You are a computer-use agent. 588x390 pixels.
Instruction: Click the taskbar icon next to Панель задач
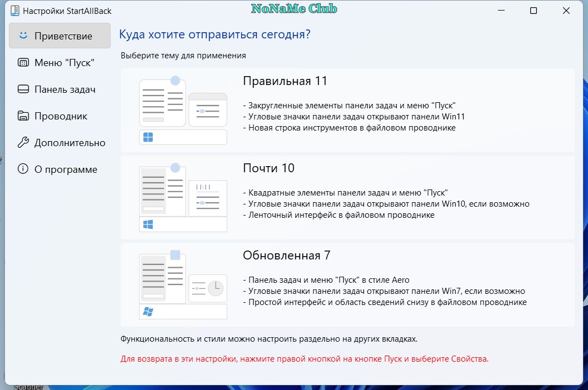(23, 89)
